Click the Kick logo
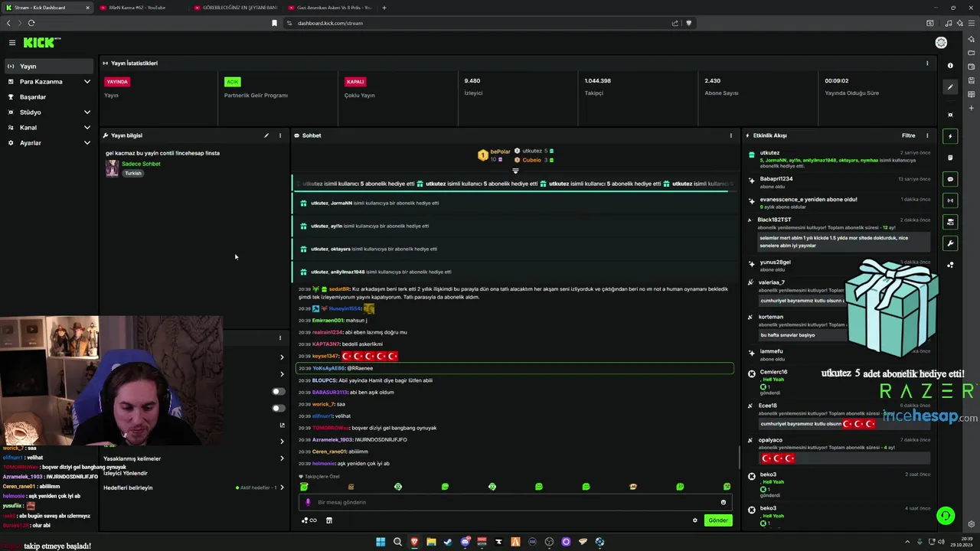 pos(40,43)
